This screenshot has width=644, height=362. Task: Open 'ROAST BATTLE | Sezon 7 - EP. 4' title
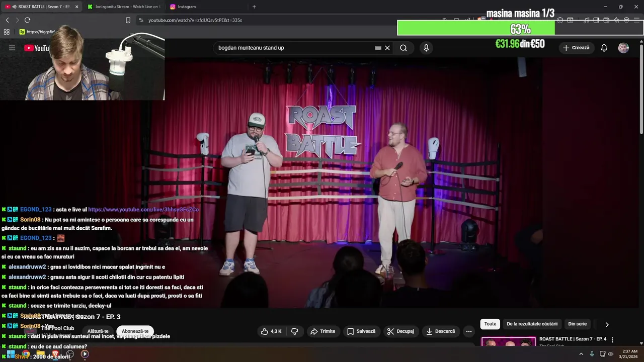point(573,339)
